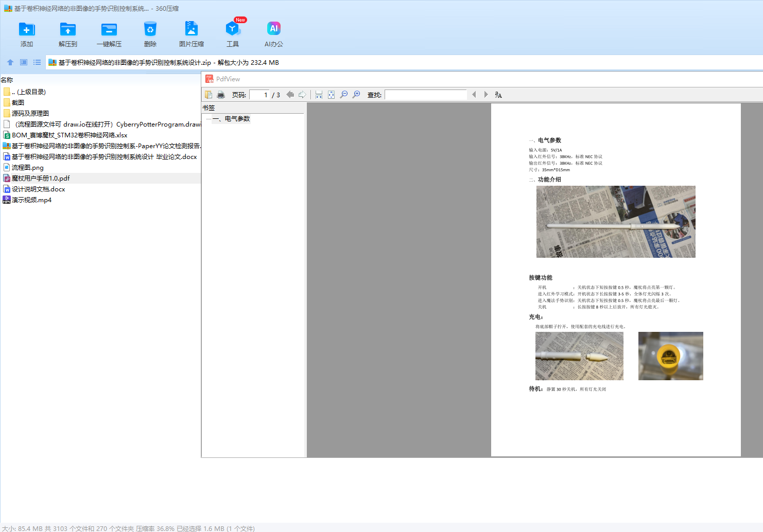763x532 pixels.
Task: Toggle the PdfView bookmarks sidebar icon
Action: tap(209, 95)
